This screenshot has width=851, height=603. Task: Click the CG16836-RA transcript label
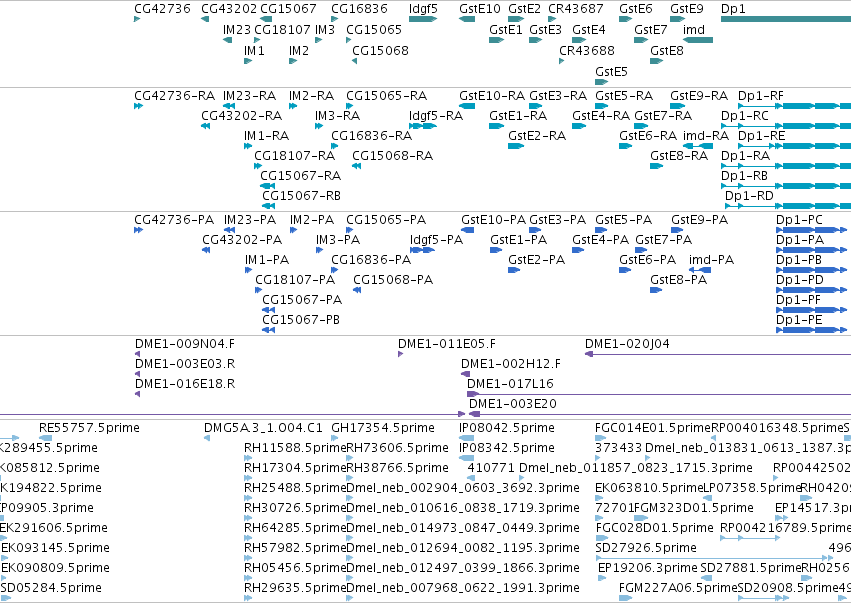[371, 136]
